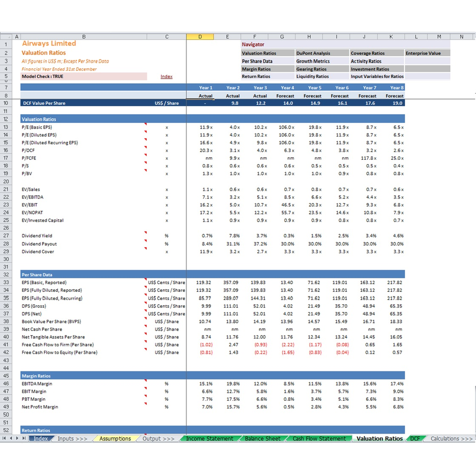Image resolution: width=476 pixels, height=476 pixels.
Task: Click DuPont Analysis navigator link
Action: click(x=313, y=53)
